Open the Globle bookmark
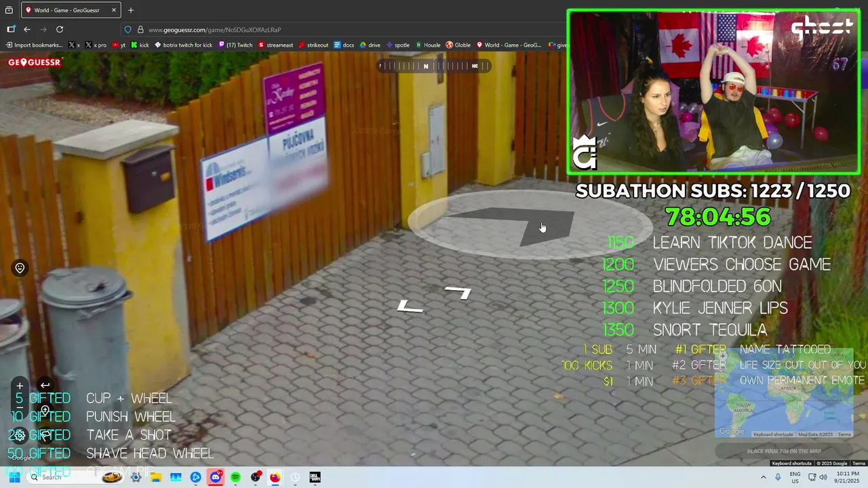This screenshot has width=868, height=488. point(458,45)
